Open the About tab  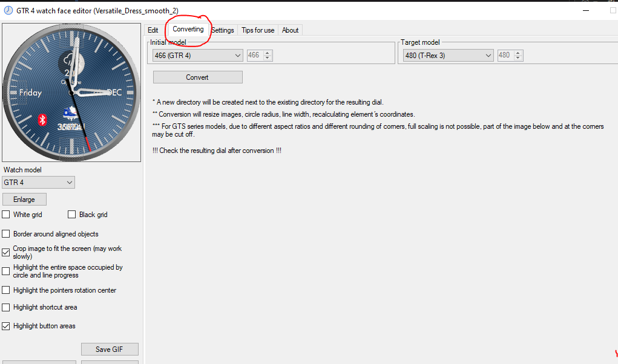(x=290, y=30)
